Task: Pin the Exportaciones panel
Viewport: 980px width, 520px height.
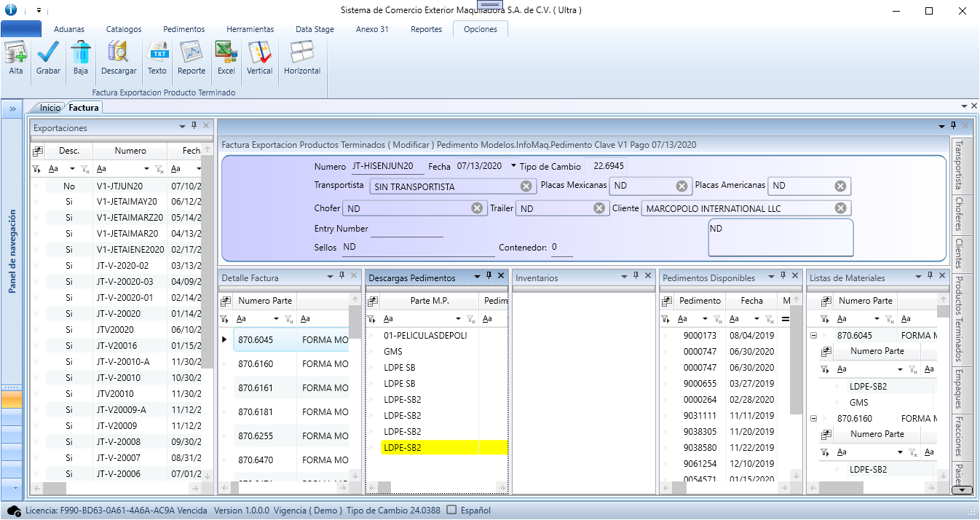Action: [x=194, y=127]
